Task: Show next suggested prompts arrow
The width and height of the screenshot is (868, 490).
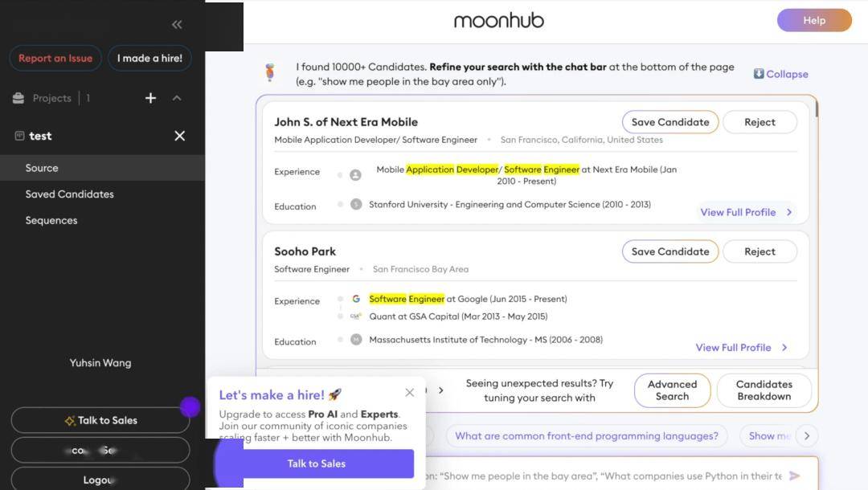Action: [807, 436]
